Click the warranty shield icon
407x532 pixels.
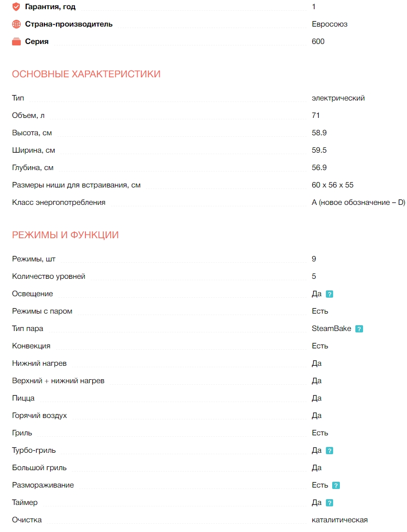coord(16,7)
